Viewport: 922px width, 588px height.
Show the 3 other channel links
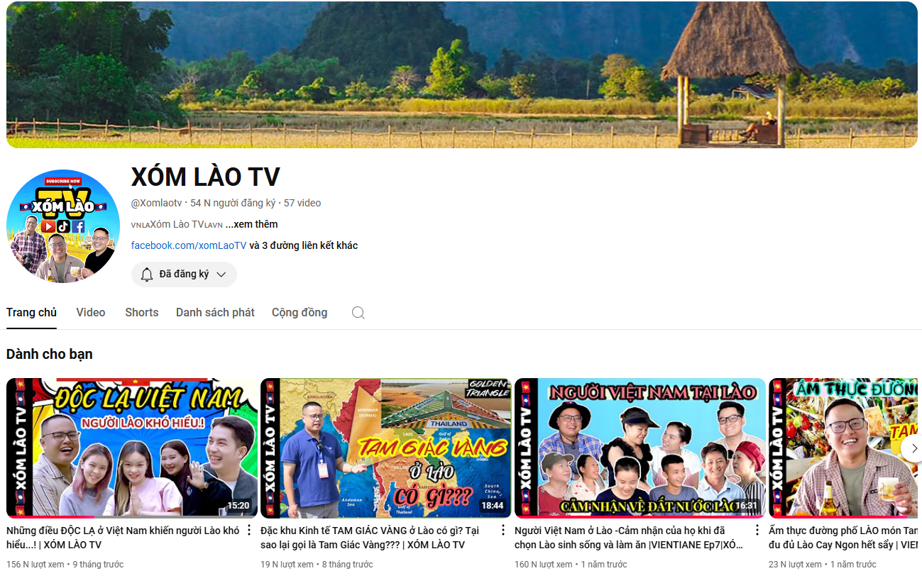tap(304, 245)
